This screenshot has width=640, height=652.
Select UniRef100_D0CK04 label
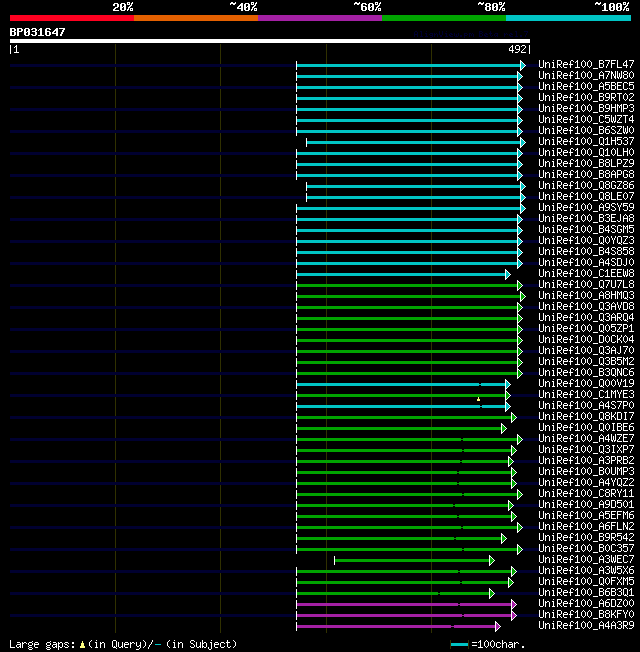pos(586,340)
